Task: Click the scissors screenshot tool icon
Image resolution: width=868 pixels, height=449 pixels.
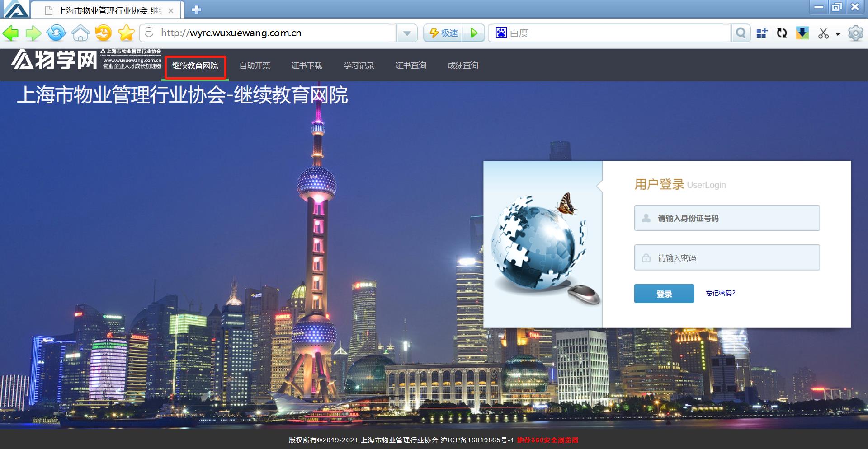Action: tap(823, 33)
